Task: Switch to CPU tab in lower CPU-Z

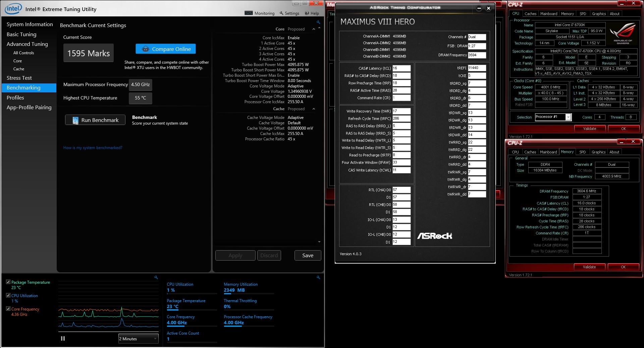Action: pos(516,152)
